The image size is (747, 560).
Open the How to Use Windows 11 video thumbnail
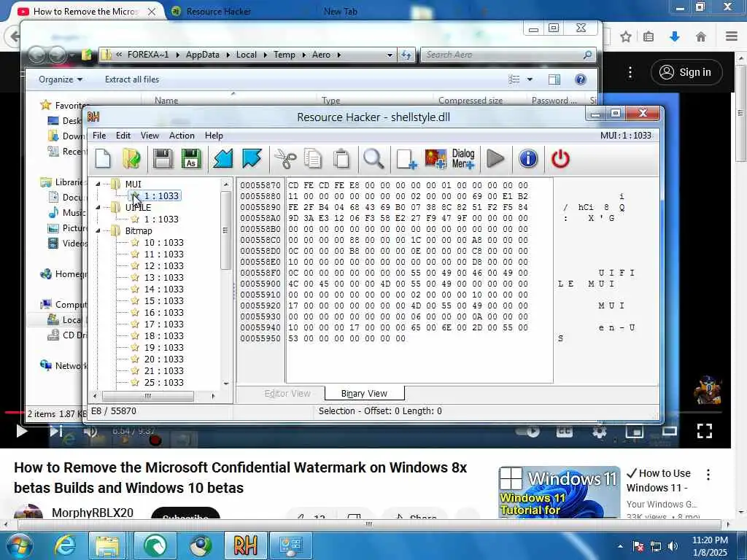click(559, 492)
